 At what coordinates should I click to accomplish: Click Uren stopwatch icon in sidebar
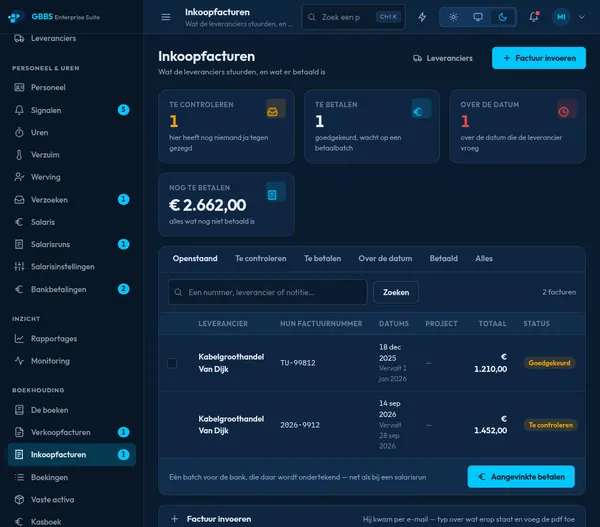[x=19, y=132]
